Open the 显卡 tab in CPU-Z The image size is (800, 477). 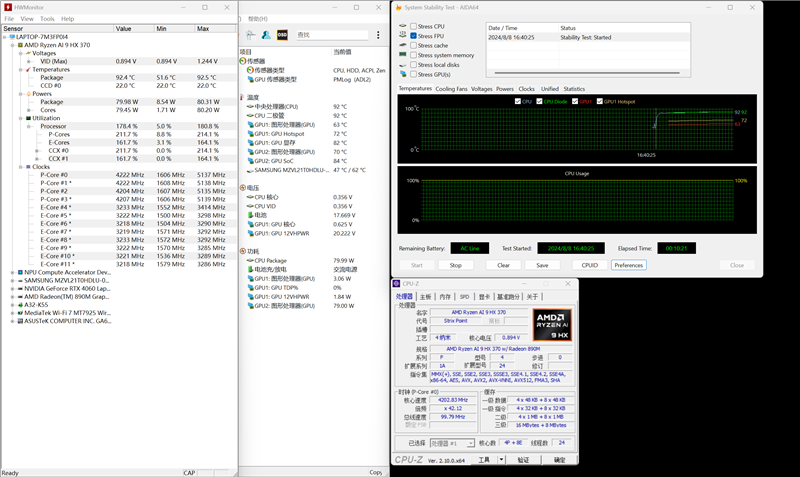[484, 296]
